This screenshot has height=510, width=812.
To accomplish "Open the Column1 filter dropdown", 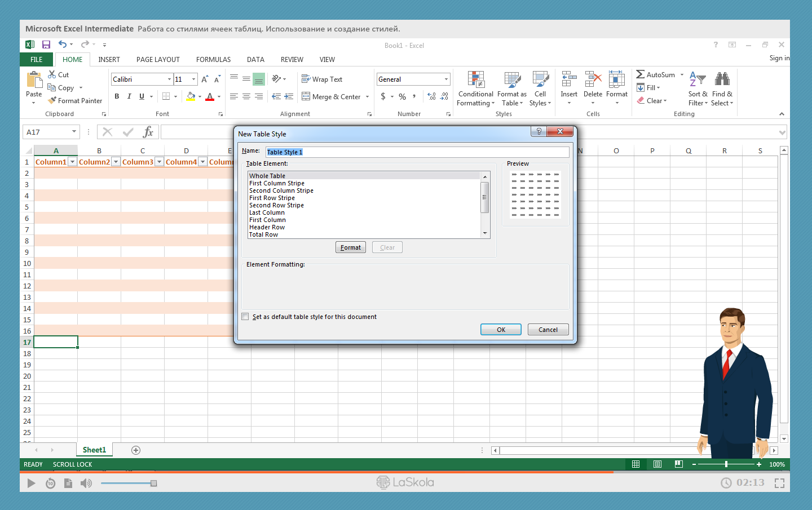I will point(72,162).
